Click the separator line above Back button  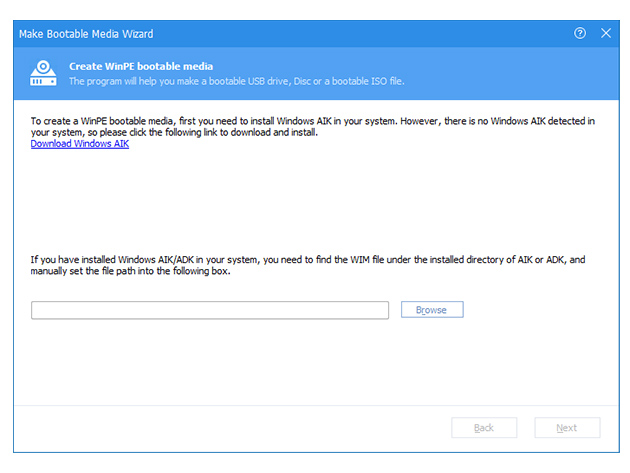pyautogui.click(x=317, y=405)
